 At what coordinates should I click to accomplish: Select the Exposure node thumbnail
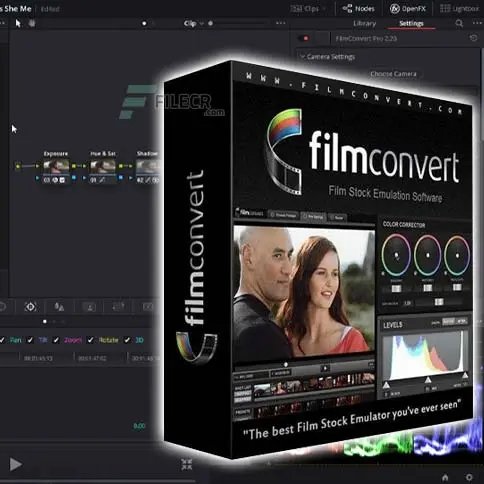[x=56, y=167]
